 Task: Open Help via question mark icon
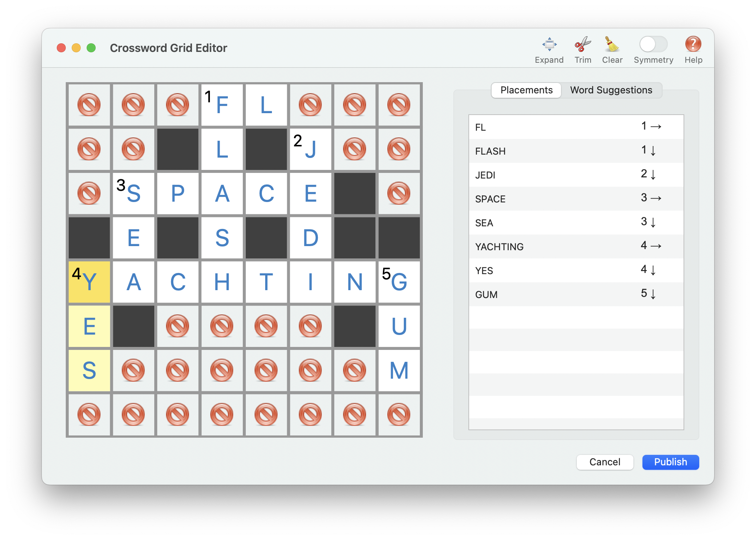(693, 44)
